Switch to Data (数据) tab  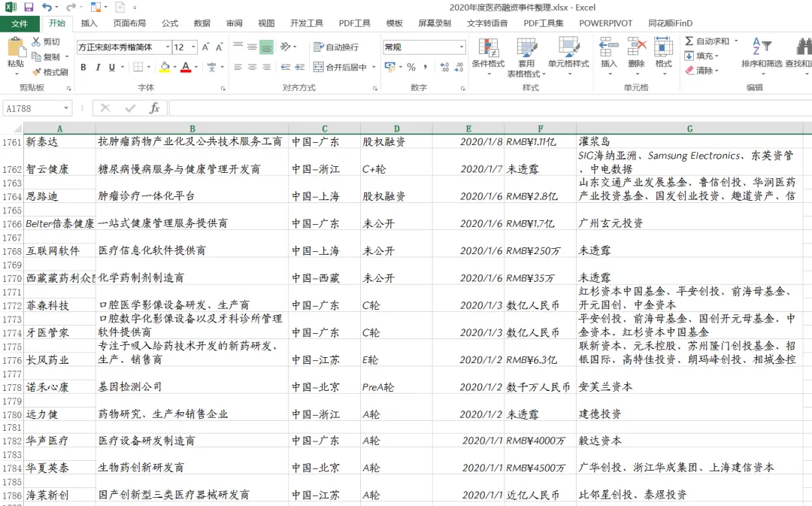point(202,23)
